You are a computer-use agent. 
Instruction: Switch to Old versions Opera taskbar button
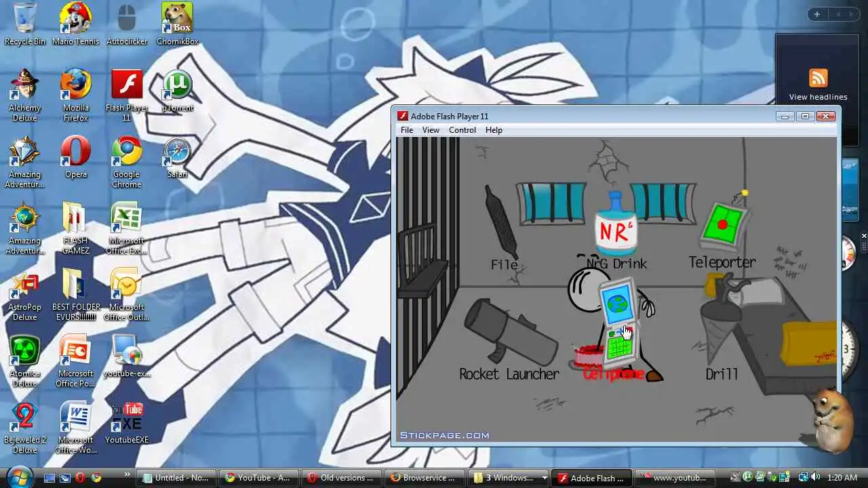click(x=342, y=478)
